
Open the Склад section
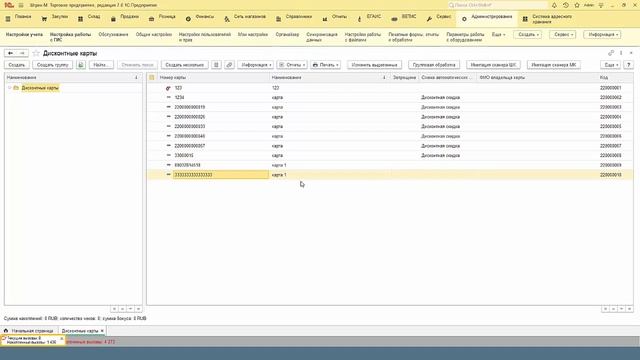[x=89, y=19]
